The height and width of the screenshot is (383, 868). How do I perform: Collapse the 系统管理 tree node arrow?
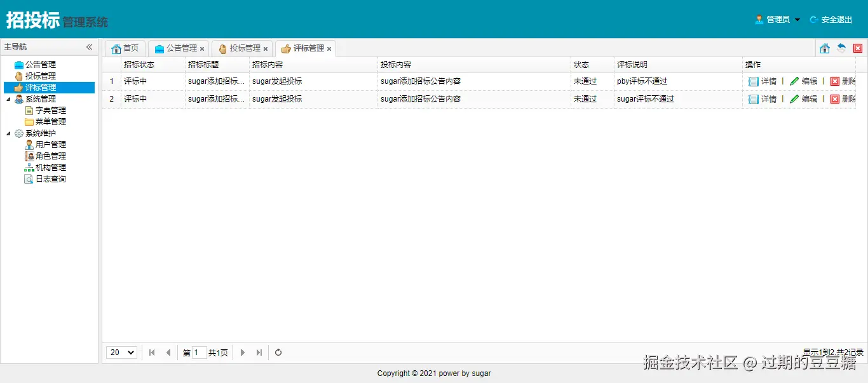8,99
